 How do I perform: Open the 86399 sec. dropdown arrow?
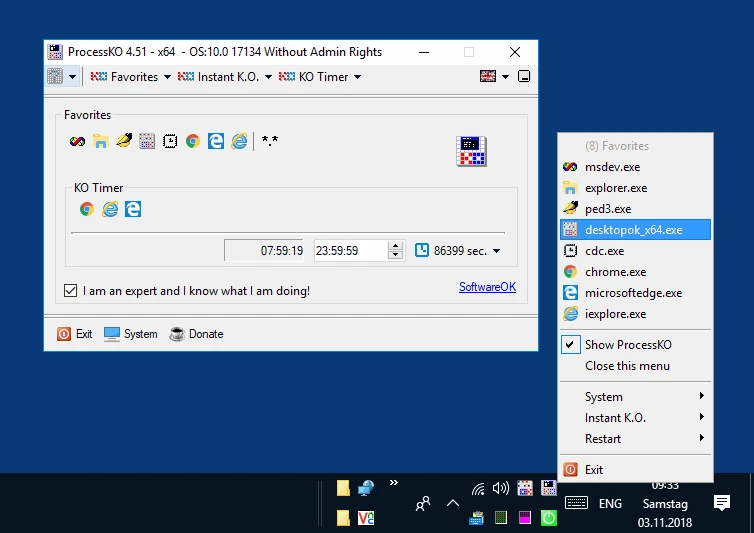(497, 251)
